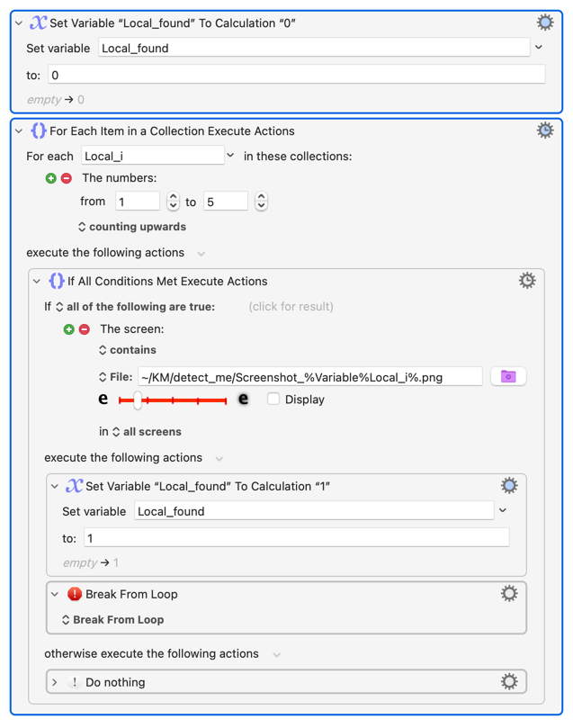Open the 'all of the following are true' popup

click(135, 307)
